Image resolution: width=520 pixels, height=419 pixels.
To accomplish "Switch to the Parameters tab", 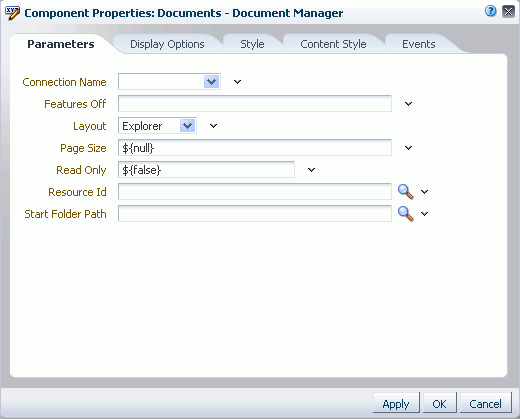I will tap(61, 44).
